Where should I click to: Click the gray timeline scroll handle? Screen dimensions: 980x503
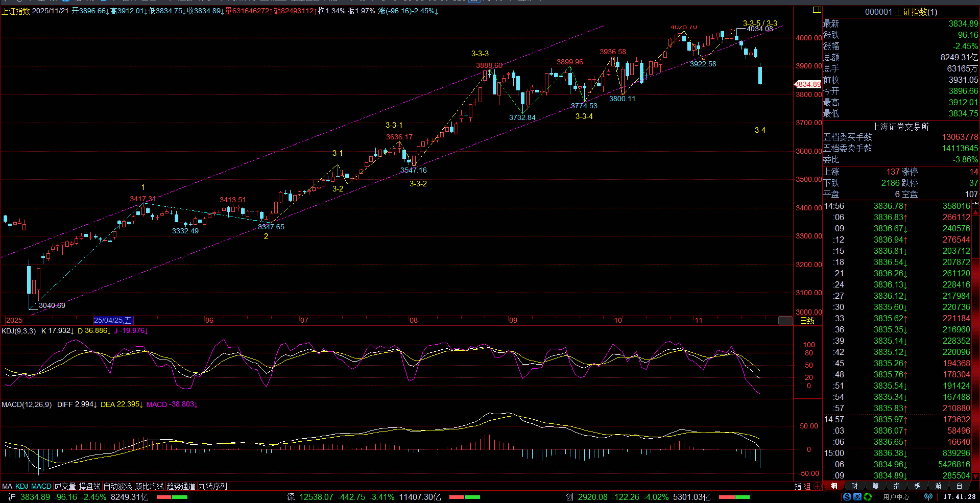785,320
